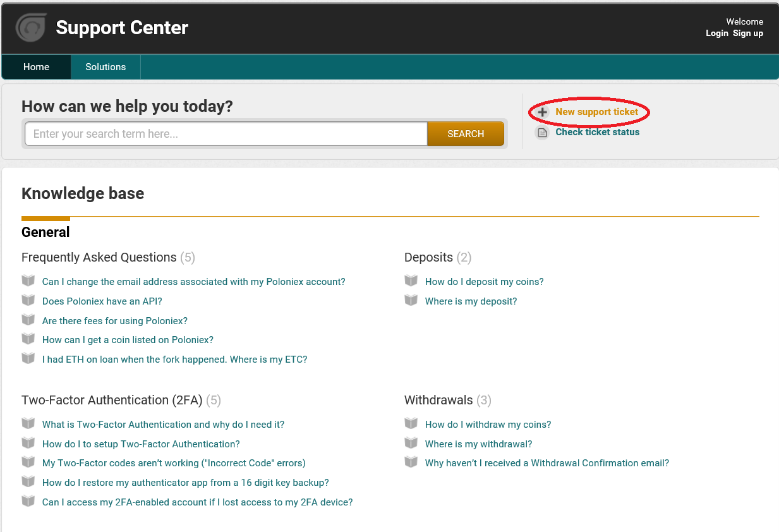
Task: Switch to the Solutions tab
Action: pyautogui.click(x=106, y=67)
